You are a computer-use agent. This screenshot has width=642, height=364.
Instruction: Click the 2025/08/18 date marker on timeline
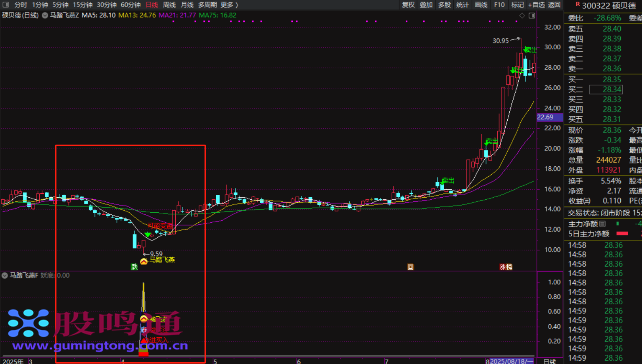point(511,361)
